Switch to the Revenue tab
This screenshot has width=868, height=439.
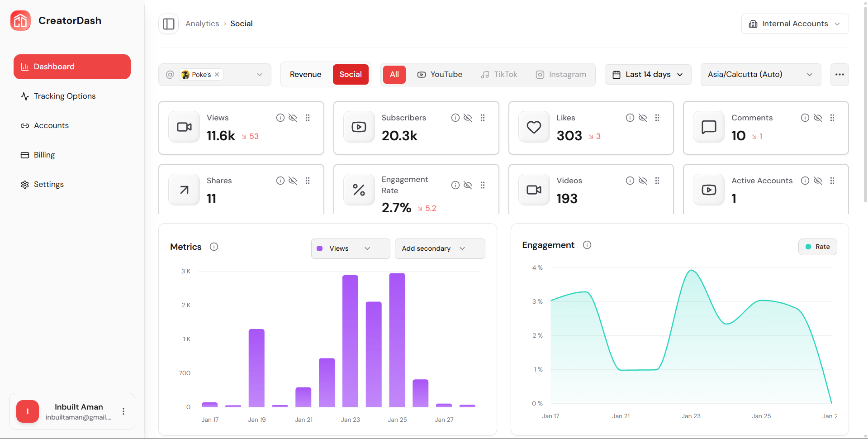point(306,75)
